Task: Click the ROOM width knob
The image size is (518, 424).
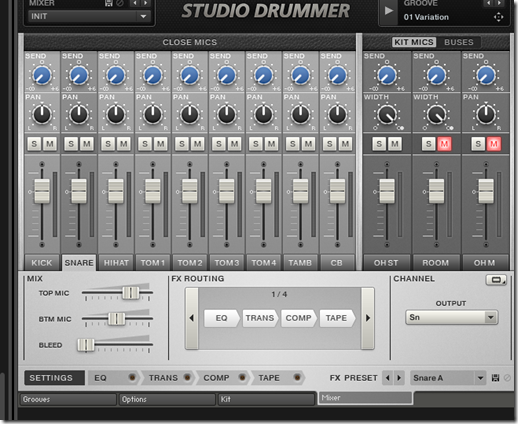Action: 436,114
